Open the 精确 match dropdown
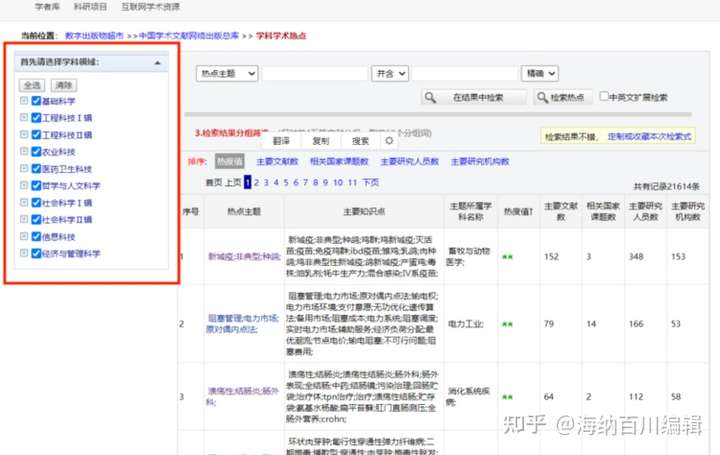This screenshot has width=720, height=455. click(x=538, y=74)
